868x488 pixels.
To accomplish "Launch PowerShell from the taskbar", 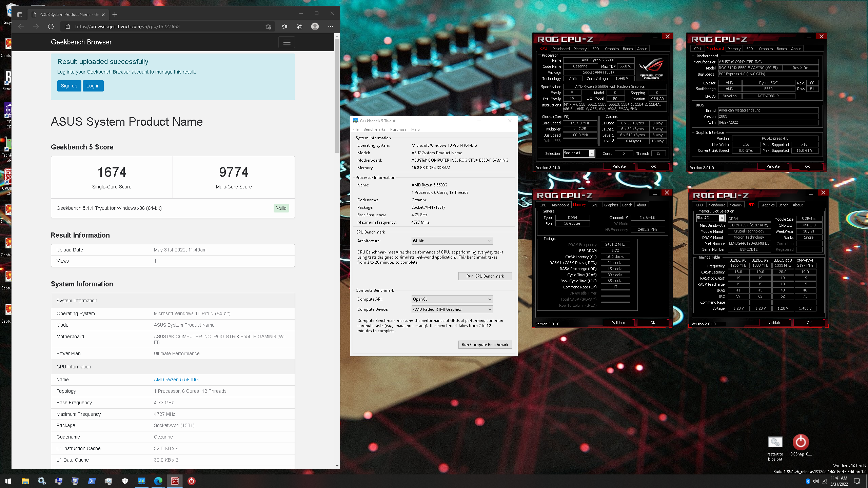I will [x=92, y=481].
